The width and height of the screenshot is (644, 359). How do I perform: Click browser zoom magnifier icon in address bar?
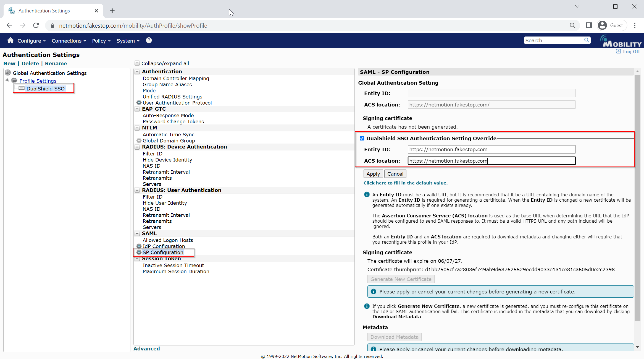click(572, 25)
